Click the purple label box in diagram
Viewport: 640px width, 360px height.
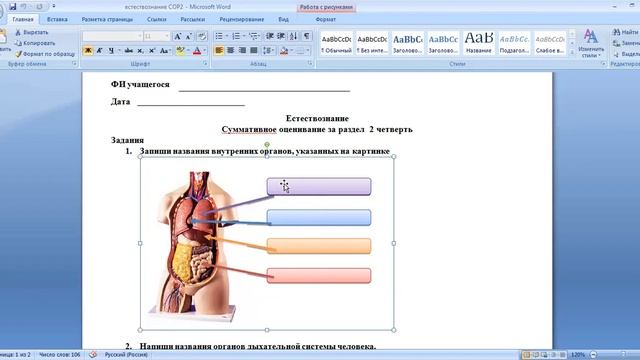(x=319, y=187)
